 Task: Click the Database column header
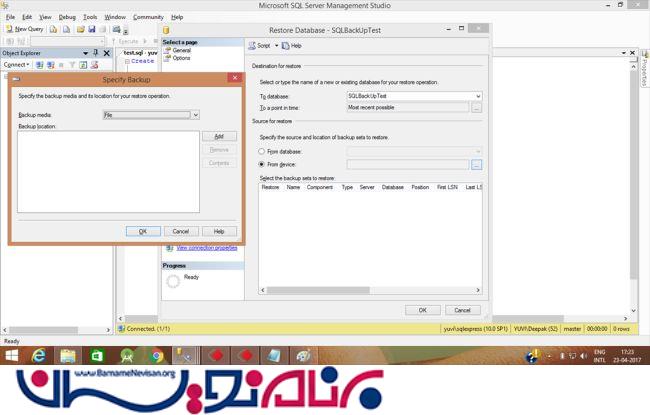click(x=393, y=187)
